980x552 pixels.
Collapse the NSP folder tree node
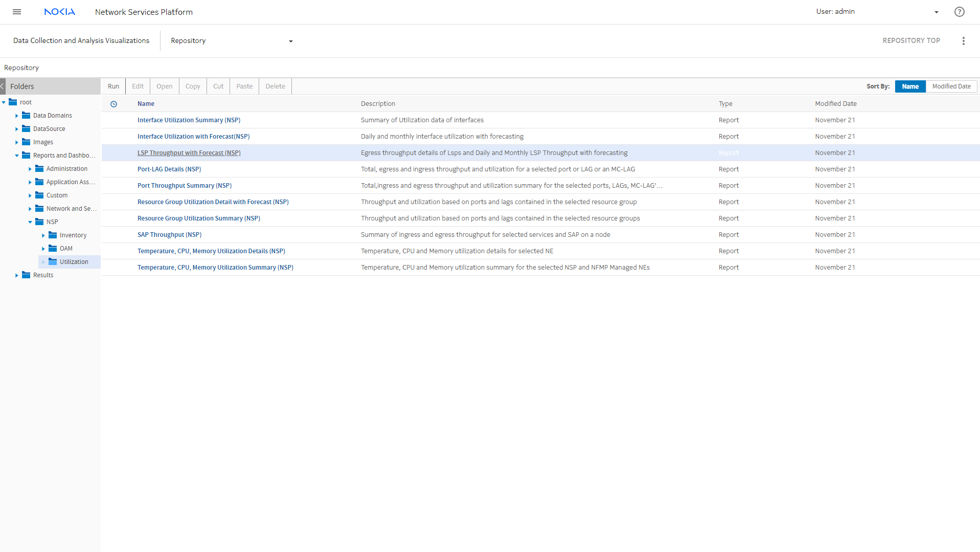coord(30,222)
